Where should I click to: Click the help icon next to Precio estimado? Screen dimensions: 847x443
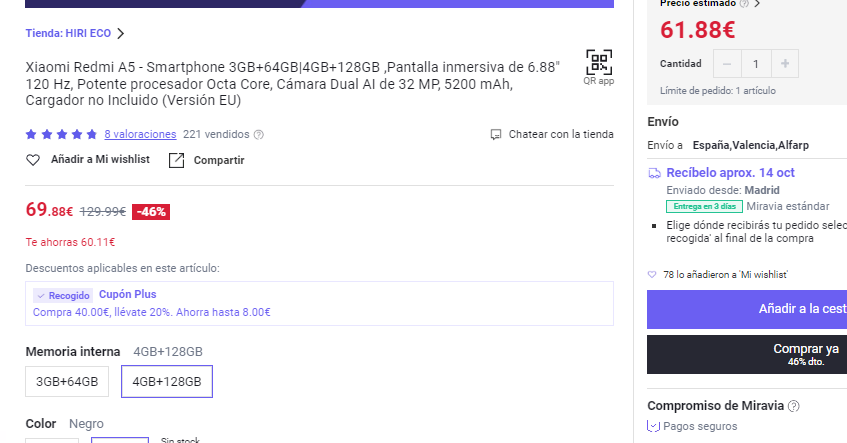pyautogui.click(x=744, y=3)
